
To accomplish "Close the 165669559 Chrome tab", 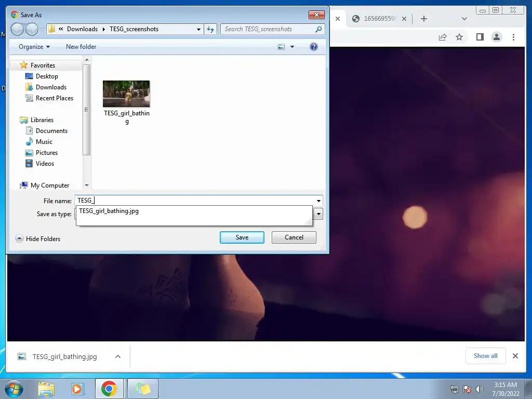I will [404, 19].
